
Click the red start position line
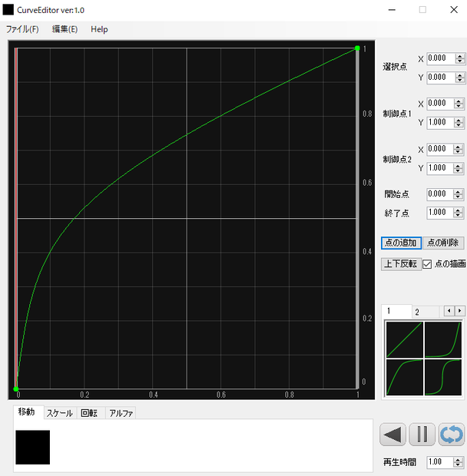point(15,218)
